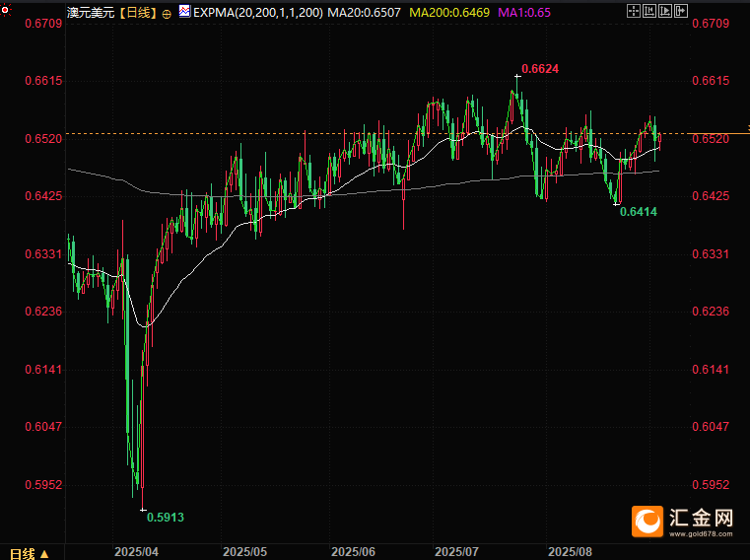Screen dimensions: 750x560
Task: Click the red sun icon in top-left corner
Action: click(x=4, y=9)
